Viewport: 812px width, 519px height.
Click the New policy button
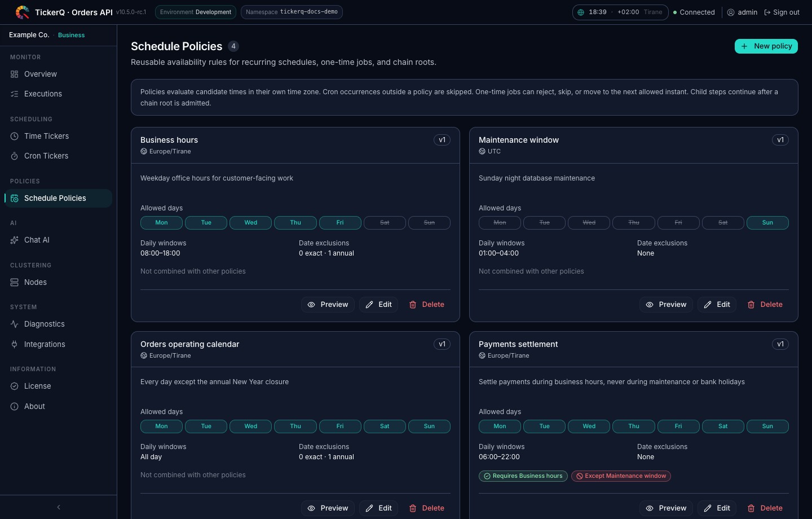click(766, 46)
